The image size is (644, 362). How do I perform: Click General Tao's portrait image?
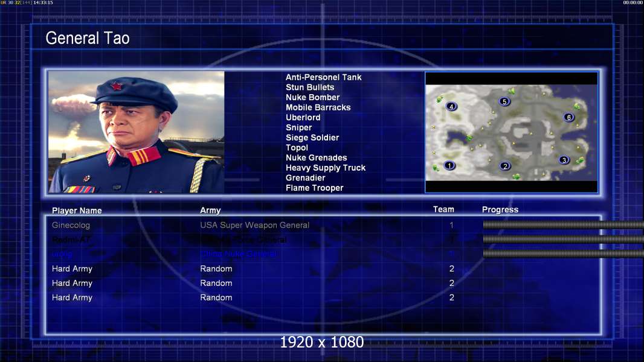tap(137, 132)
